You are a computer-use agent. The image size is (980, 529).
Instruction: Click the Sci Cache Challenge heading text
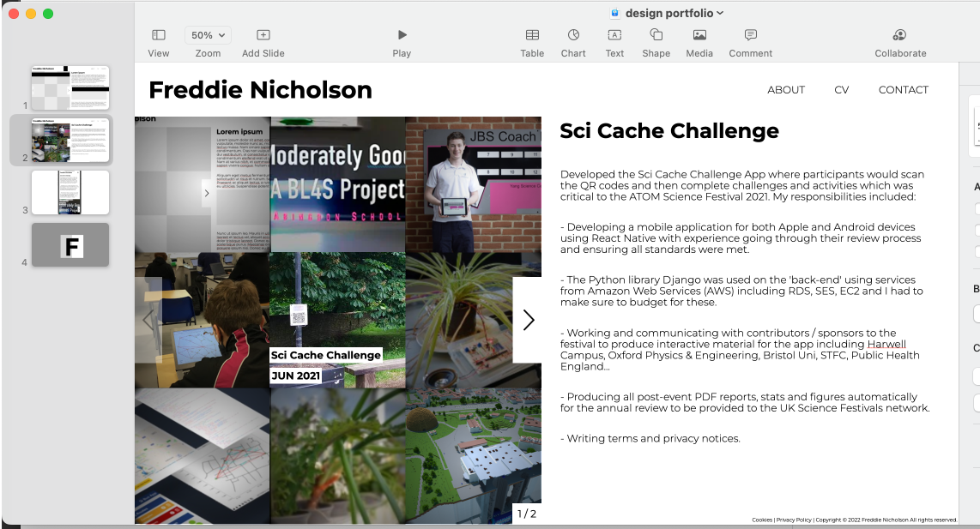pos(669,131)
